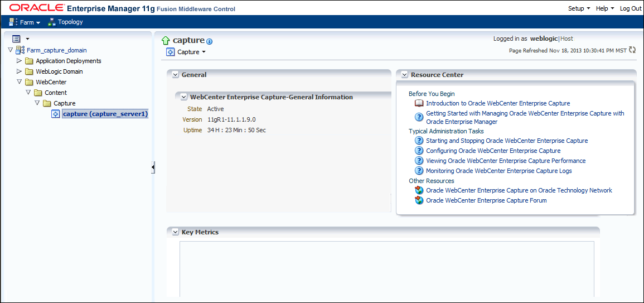Expand the Application Deployments node
644x303 pixels.
point(19,61)
